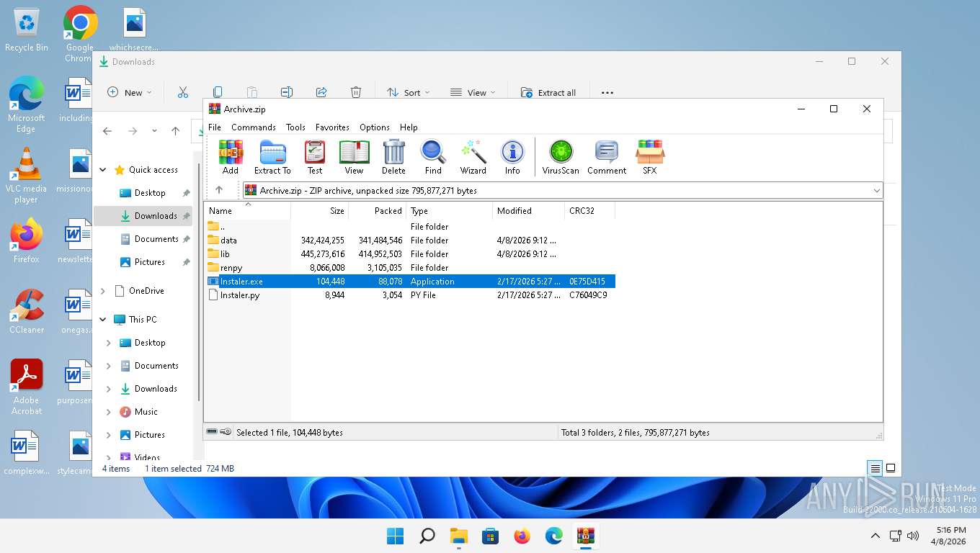This screenshot has width=980, height=553.
Task: Click the Rename icon in Downloads toolbar
Action: click(x=287, y=92)
